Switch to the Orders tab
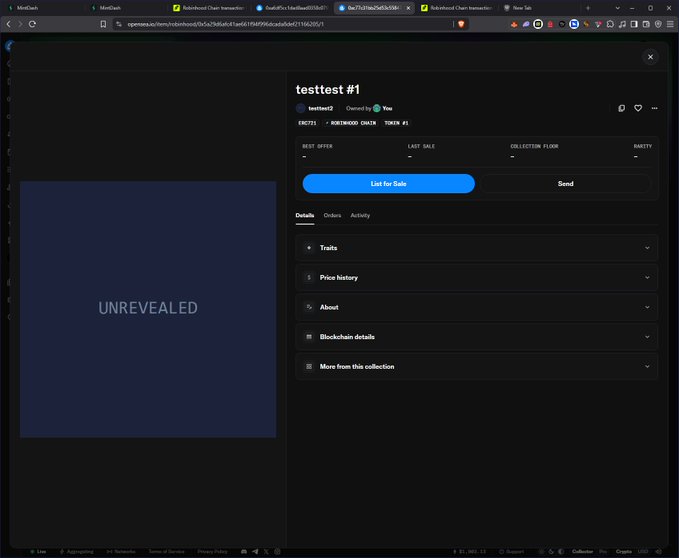 [x=332, y=215]
